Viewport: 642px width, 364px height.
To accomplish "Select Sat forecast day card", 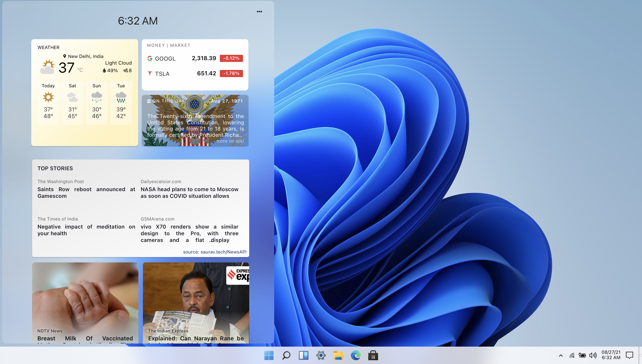I will coord(72,102).
